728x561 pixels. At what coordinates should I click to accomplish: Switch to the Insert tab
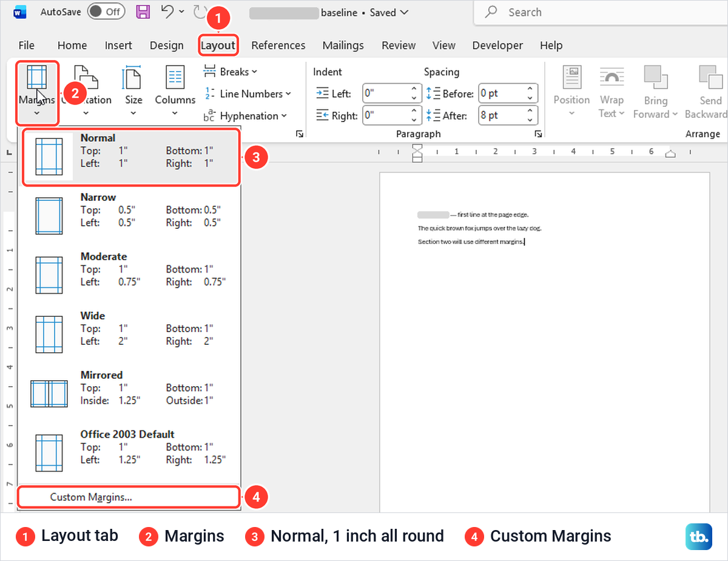click(x=118, y=45)
